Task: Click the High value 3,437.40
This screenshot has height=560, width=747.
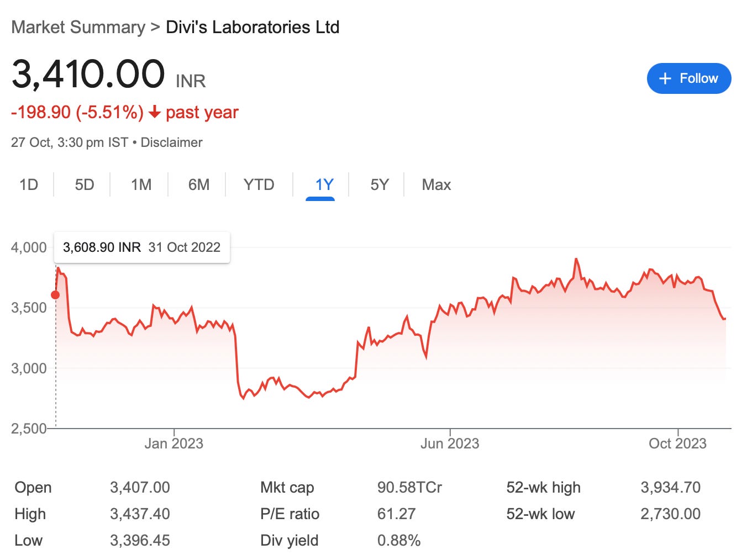Action: click(140, 514)
